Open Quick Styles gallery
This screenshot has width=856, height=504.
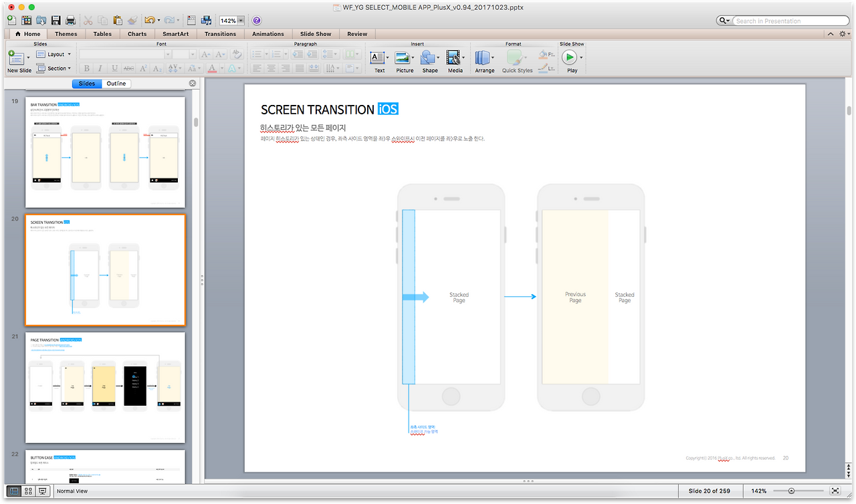(x=517, y=61)
